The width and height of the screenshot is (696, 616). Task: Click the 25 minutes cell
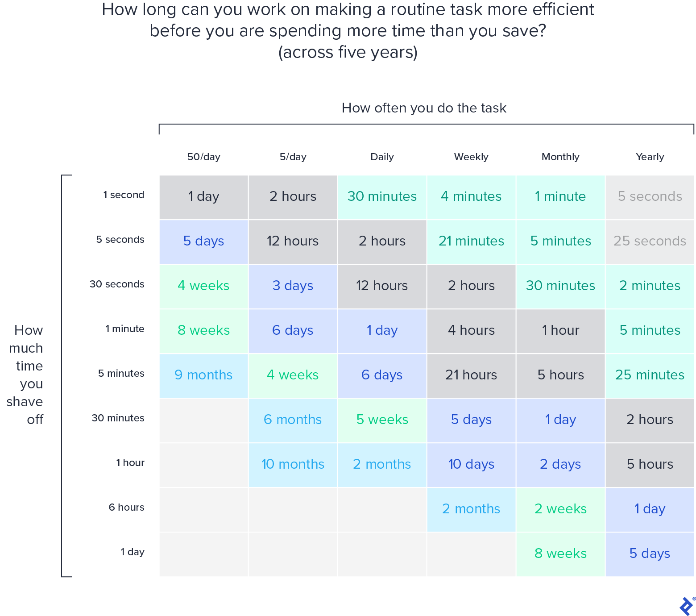click(x=650, y=375)
